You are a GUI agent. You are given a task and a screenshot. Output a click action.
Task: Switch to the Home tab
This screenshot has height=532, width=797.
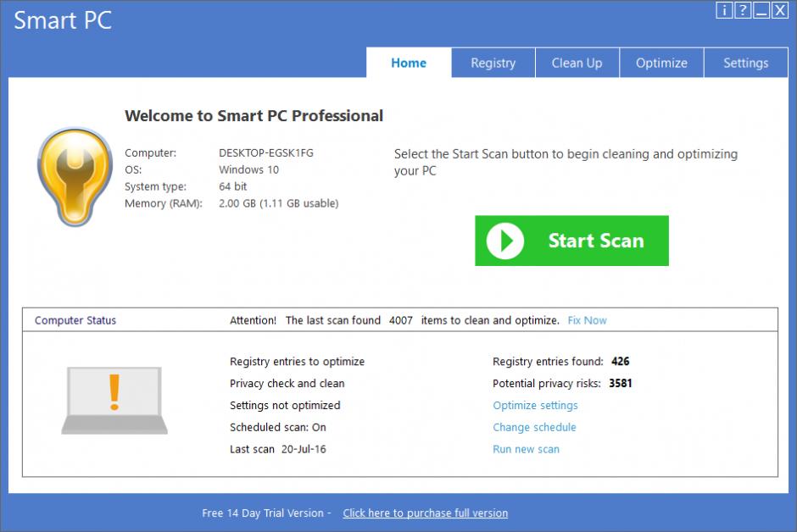pos(409,63)
